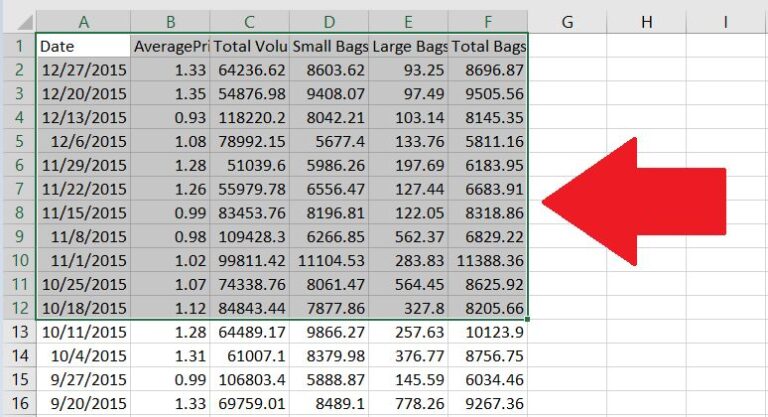Image resolution: width=768 pixels, height=417 pixels.
Task: Select row 16 header
Action: pos(18,403)
